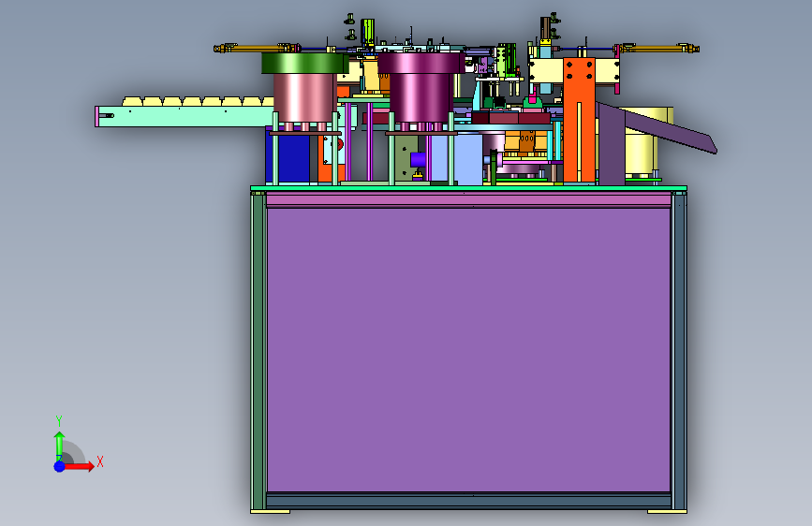Click the blue Z axis ball of the triad
The width and height of the screenshot is (812, 526).
click(x=60, y=466)
